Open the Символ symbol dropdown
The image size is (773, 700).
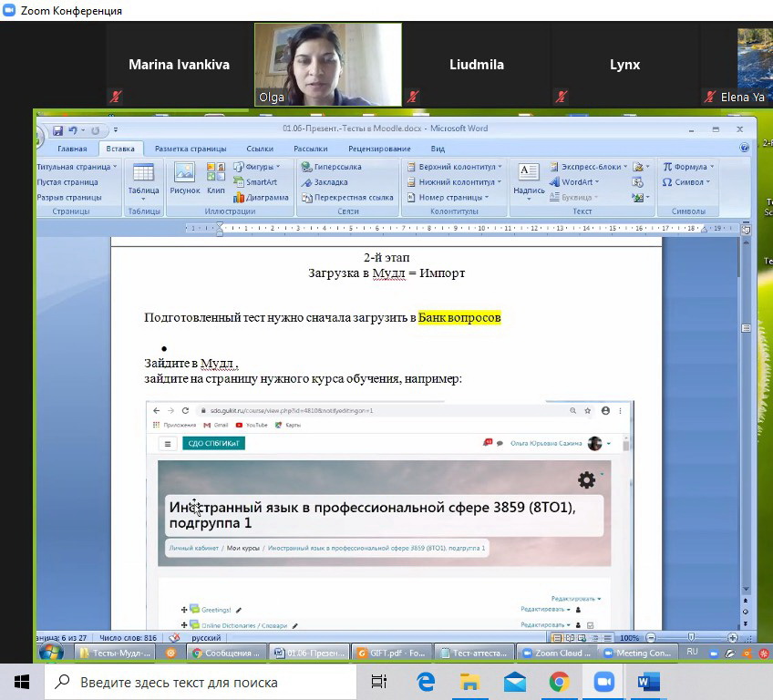point(686,182)
